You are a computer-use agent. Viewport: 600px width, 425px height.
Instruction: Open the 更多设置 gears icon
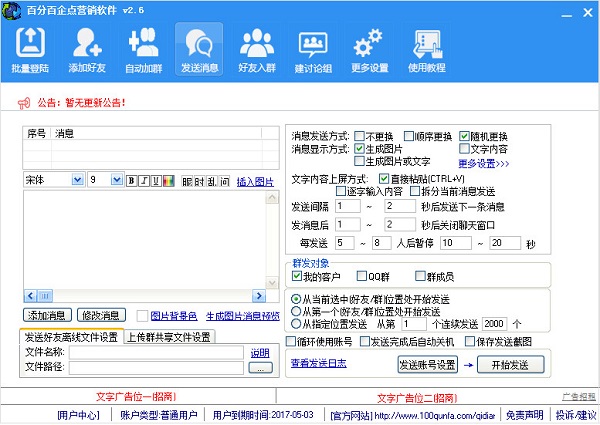pyautogui.click(x=370, y=50)
